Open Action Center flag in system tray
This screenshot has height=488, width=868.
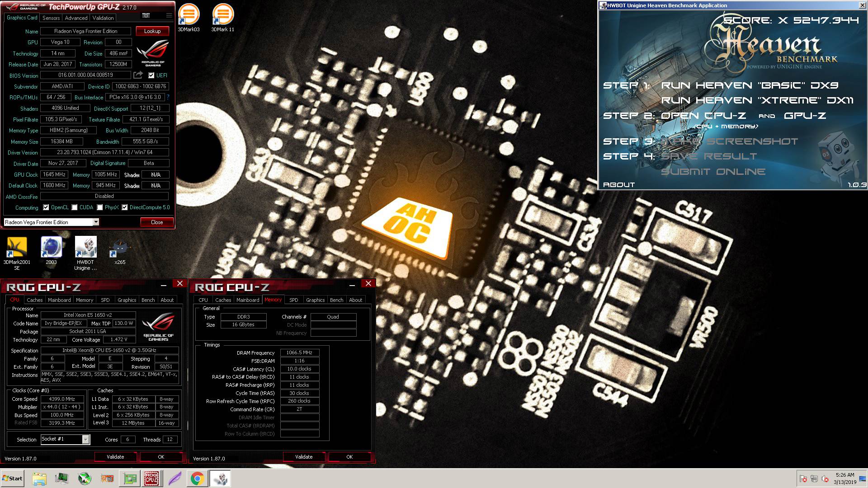click(803, 479)
